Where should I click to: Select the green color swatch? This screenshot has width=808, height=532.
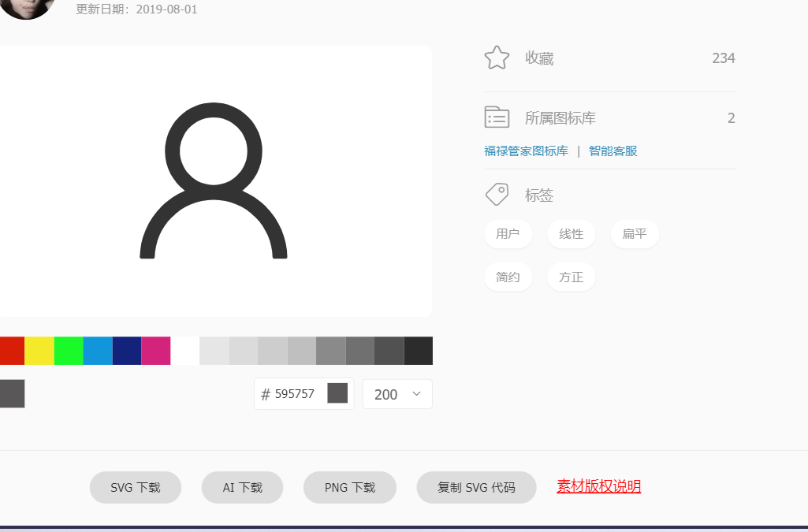pyautogui.click(x=69, y=351)
